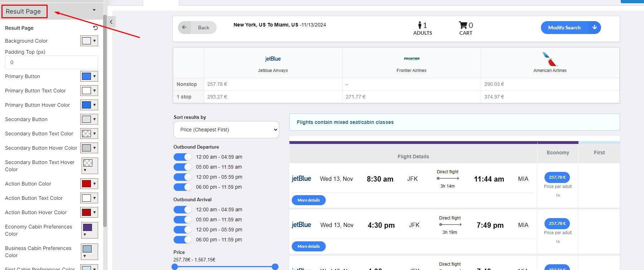Expand the Result Page section dropdown arrow
The width and height of the screenshot is (644, 270).
point(94,10)
